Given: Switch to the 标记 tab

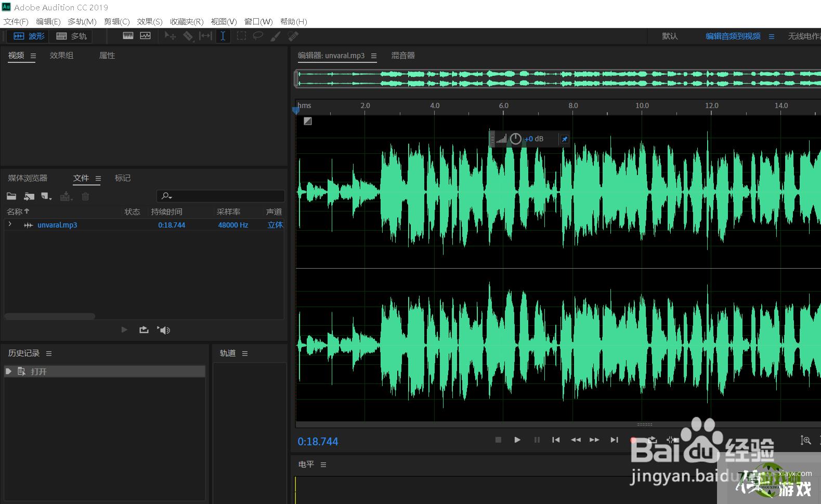Looking at the screenshot, I should click(x=123, y=178).
